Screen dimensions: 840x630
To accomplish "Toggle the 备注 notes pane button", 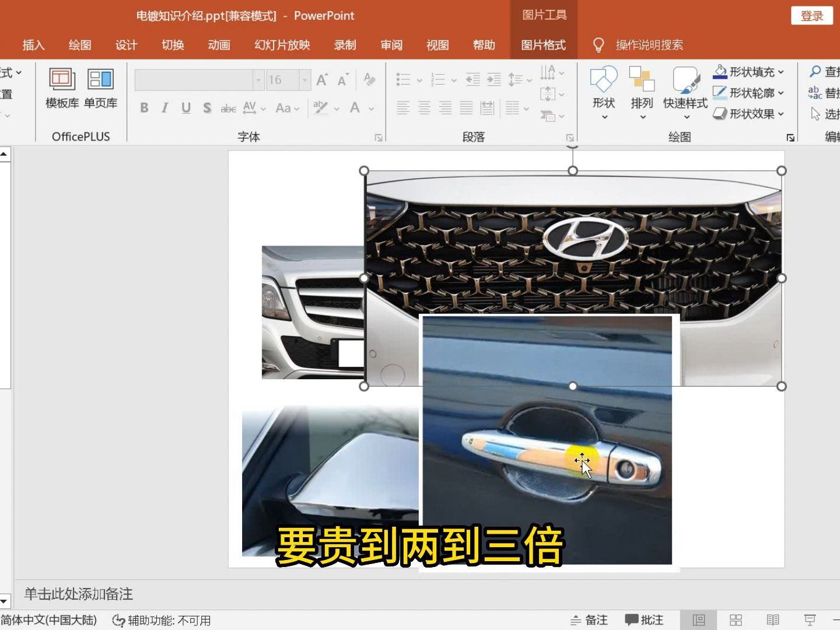I will pos(589,620).
